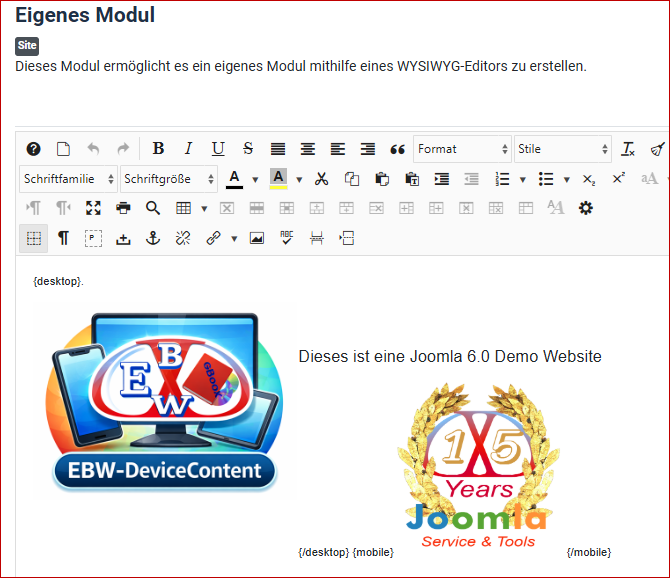The height and width of the screenshot is (578, 670).
Task: Open the Format dropdown
Action: [x=462, y=149]
